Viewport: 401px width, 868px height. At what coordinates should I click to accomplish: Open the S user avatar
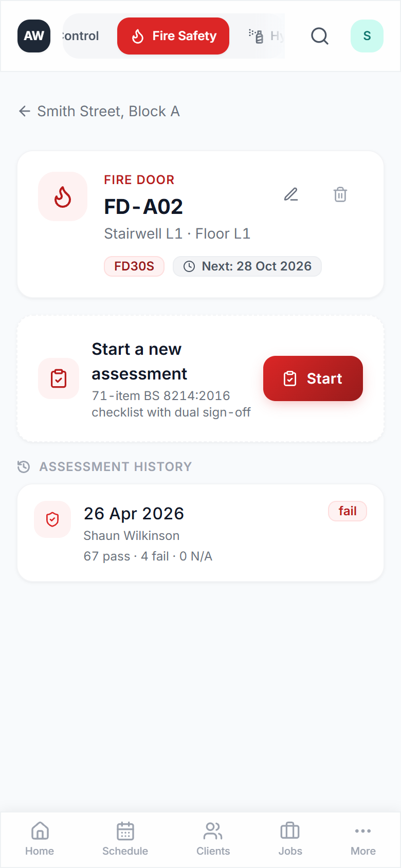367,36
